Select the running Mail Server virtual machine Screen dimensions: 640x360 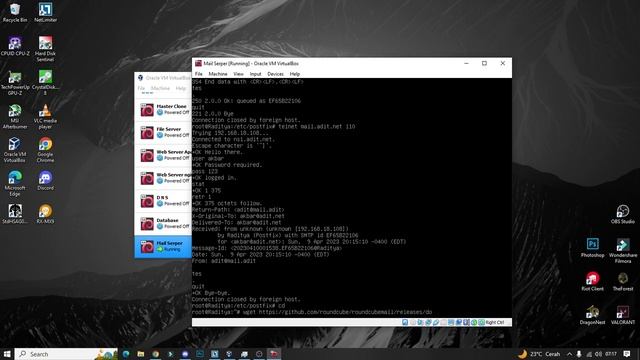point(163,247)
